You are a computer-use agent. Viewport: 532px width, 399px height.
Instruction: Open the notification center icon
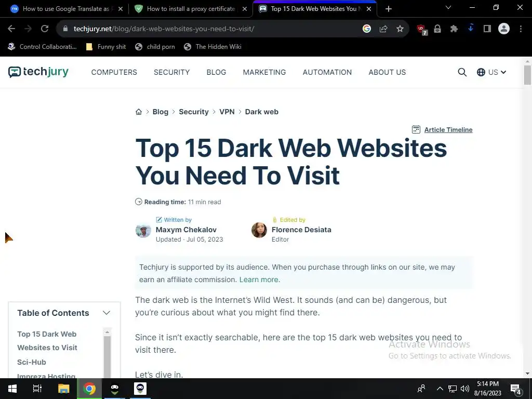point(516,389)
